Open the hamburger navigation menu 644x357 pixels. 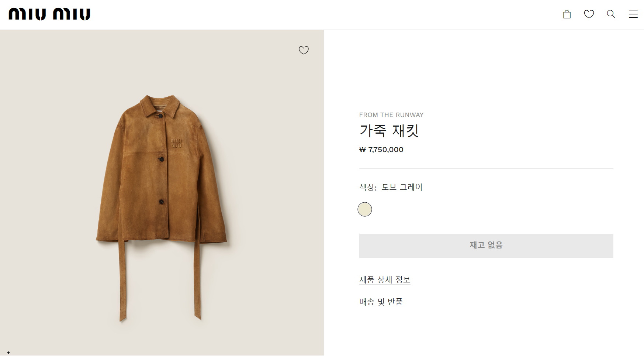(633, 14)
